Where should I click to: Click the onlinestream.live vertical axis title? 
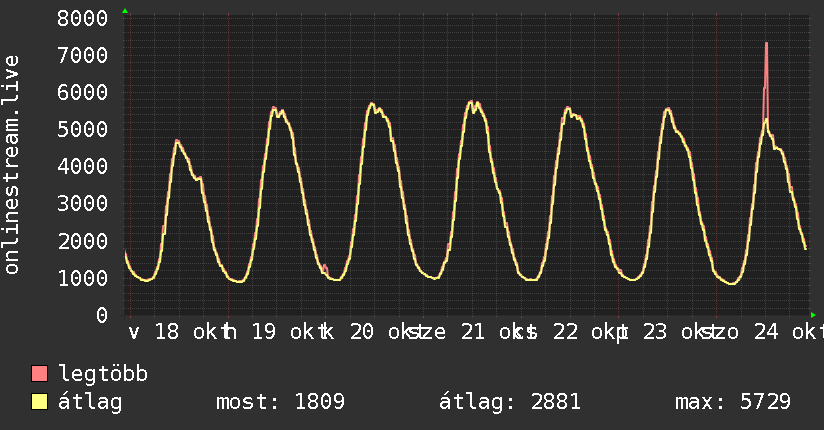tap(11, 165)
